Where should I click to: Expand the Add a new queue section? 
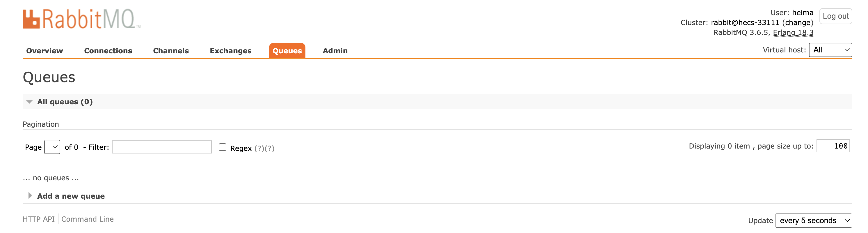(70, 196)
